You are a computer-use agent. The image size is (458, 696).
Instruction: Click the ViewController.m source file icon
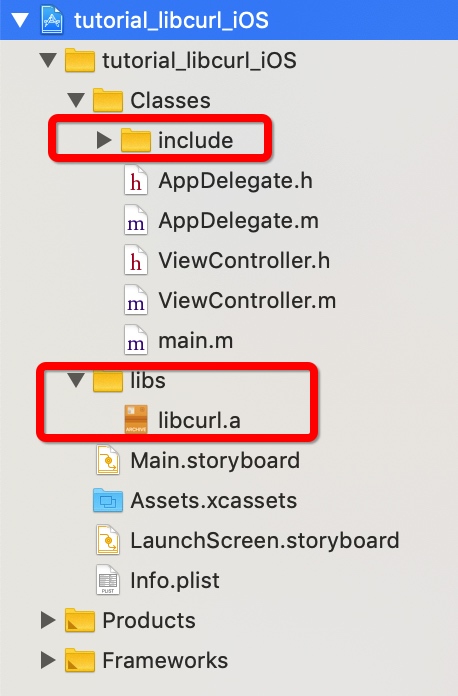click(x=135, y=301)
